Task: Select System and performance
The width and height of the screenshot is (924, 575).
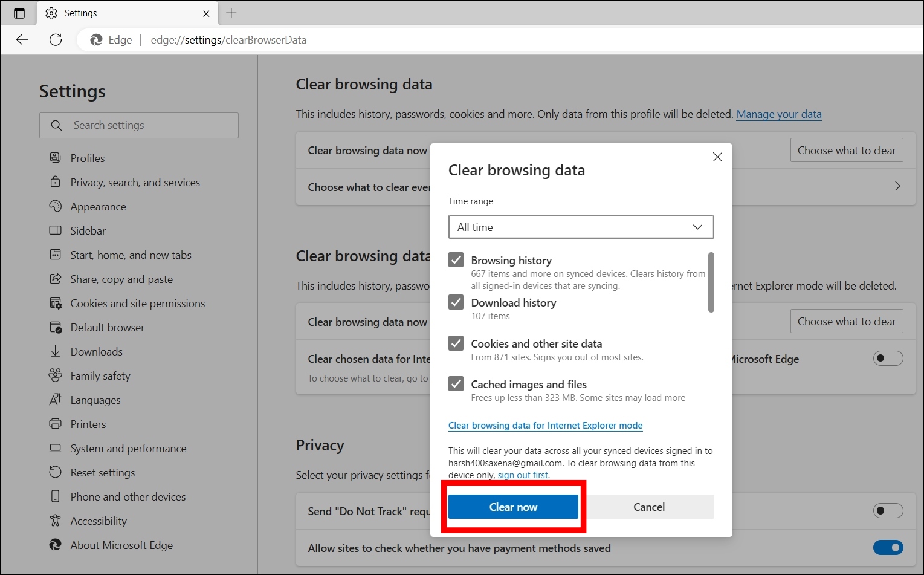Action: [x=128, y=448]
